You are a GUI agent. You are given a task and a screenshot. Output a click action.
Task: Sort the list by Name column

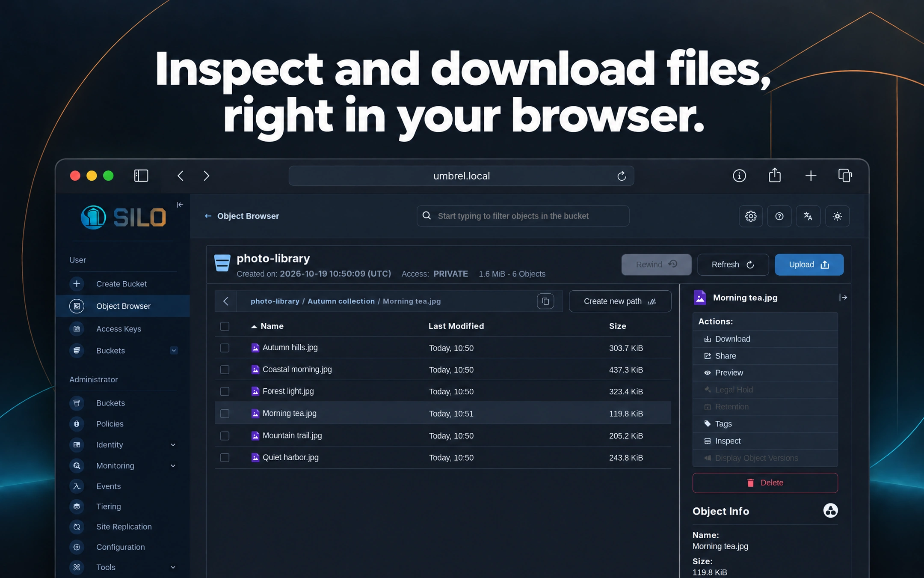tap(267, 326)
